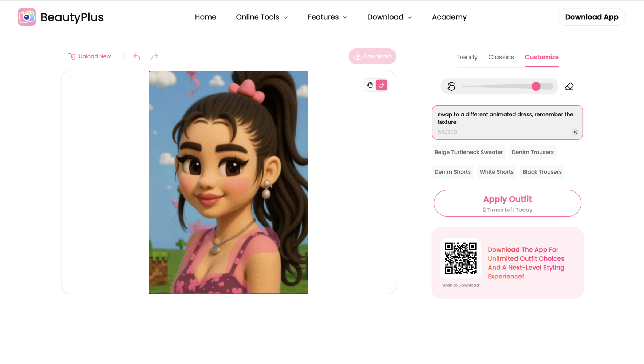The width and height of the screenshot is (644, 364).
Task: Clear the prompt text with X icon
Action: [x=575, y=132]
